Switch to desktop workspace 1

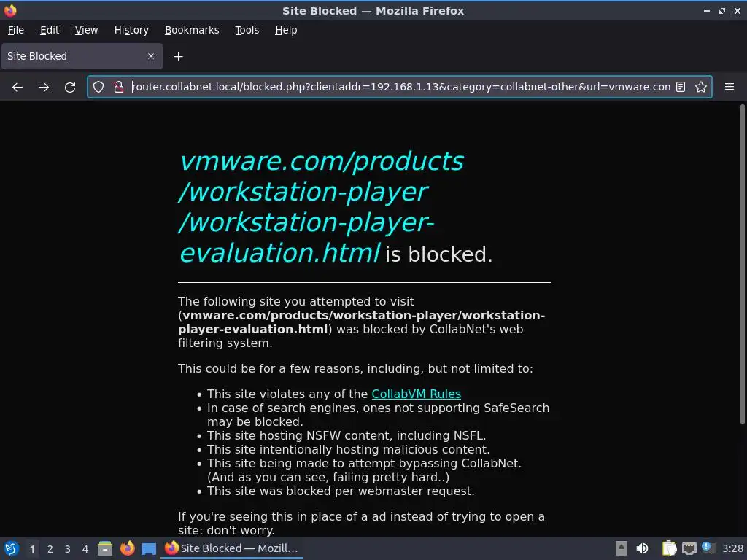pos(32,549)
